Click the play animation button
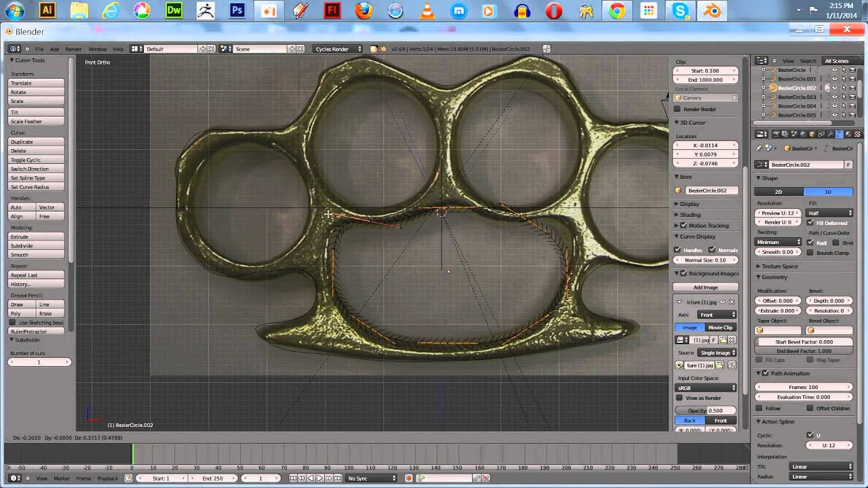 tap(319, 478)
